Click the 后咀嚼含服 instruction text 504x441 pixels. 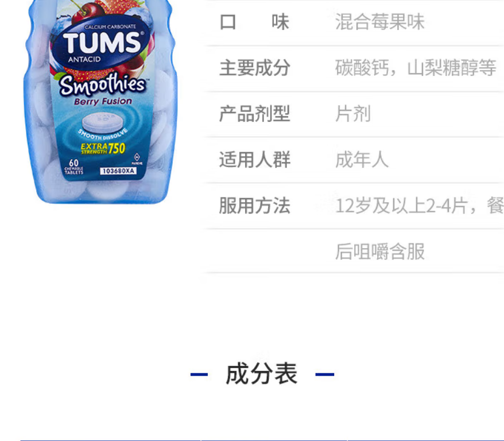click(380, 252)
